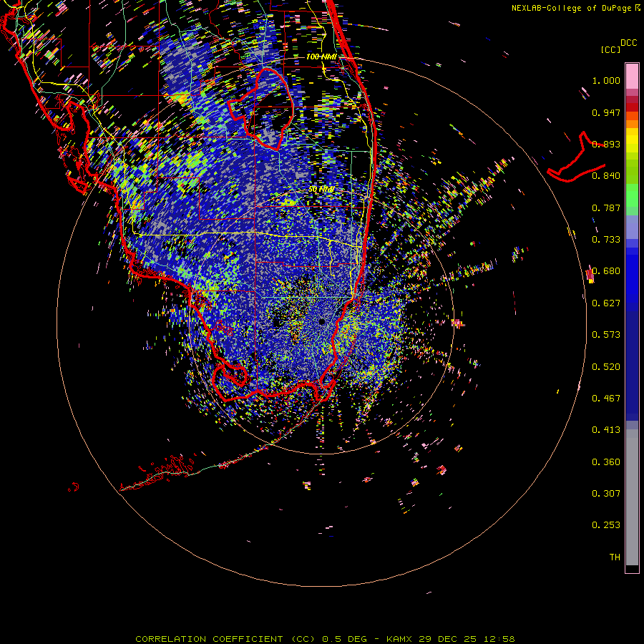Pick the dark navy segment beside 0.520
The height and width of the screenshot is (644, 644).
pos(632,361)
